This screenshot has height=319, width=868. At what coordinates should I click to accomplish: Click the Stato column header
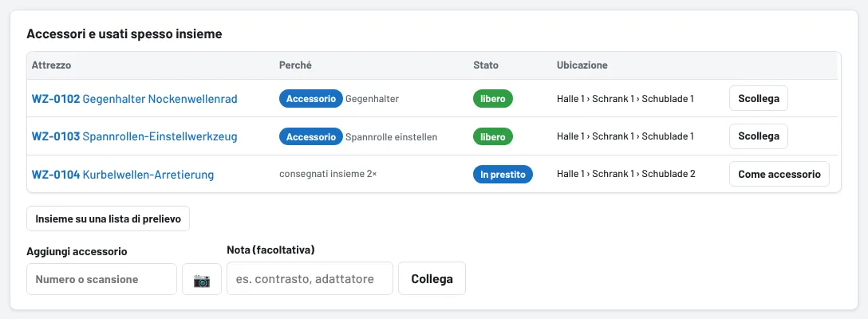click(486, 65)
